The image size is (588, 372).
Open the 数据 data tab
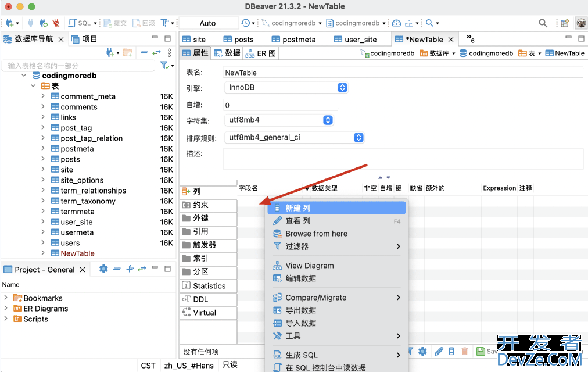227,53
